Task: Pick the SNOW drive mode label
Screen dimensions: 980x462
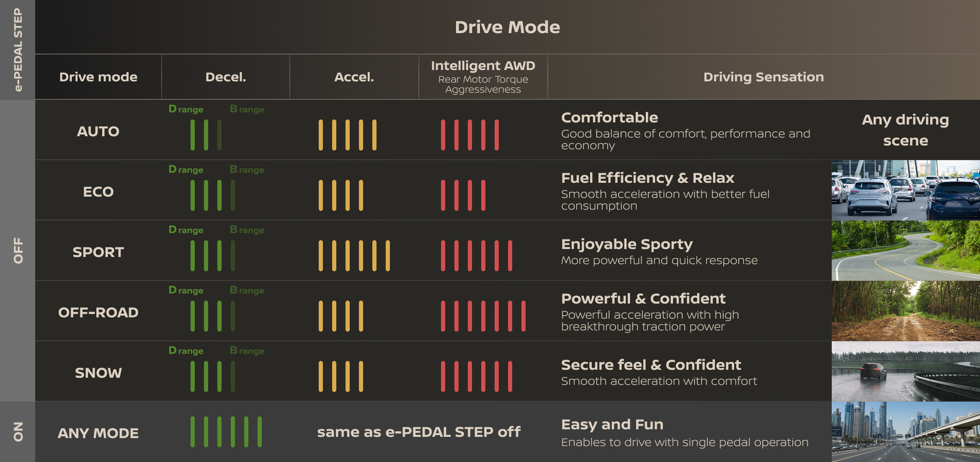Action: (x=98, y=373)
